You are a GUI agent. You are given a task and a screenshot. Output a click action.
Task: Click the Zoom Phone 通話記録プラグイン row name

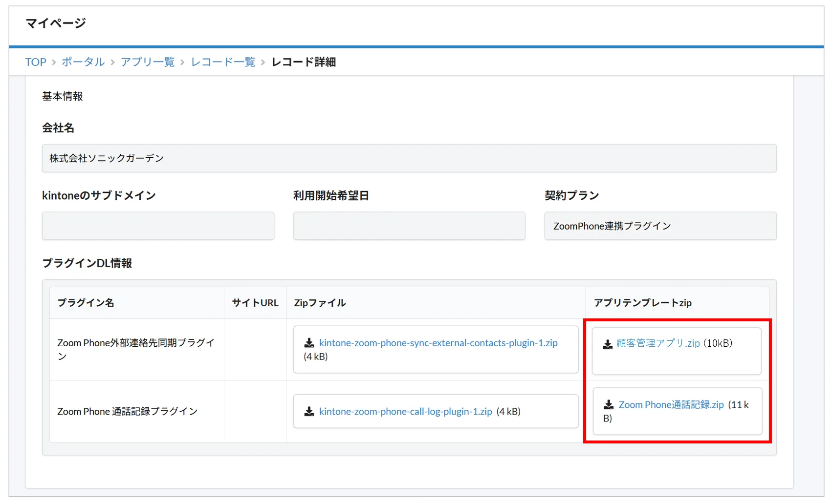(128, 412)
